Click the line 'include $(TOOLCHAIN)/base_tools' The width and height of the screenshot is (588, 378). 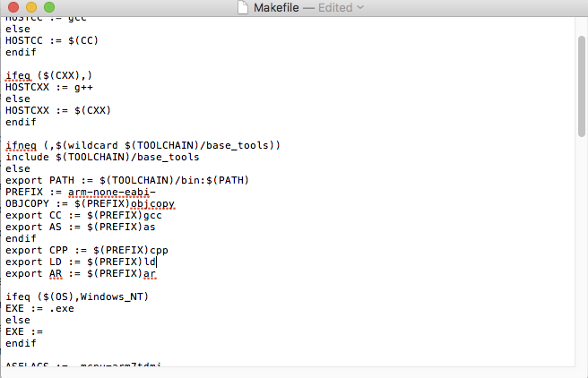click(x=102, y=157)
